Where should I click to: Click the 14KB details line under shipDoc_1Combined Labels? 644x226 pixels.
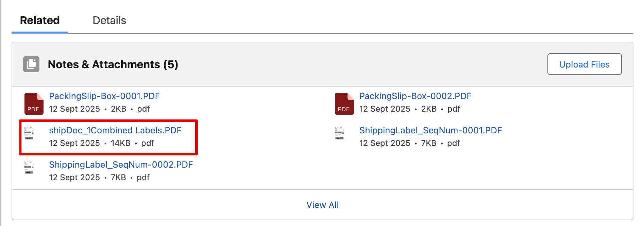click(101, 143)
